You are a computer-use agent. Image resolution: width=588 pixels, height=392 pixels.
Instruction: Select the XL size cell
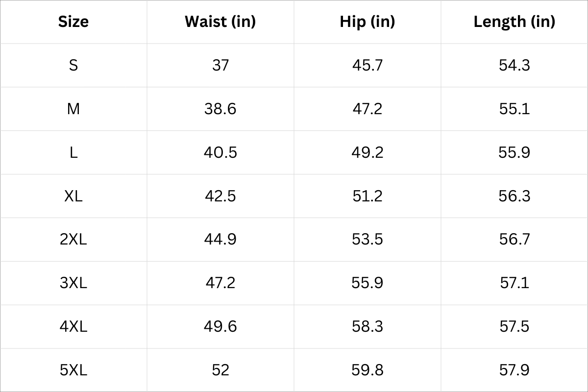73,196
